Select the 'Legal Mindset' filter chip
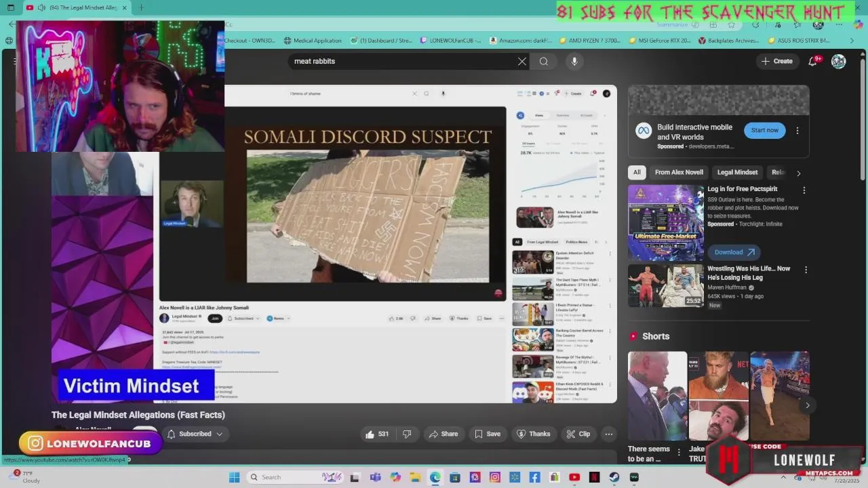This screenshot has height=488, width=868. (x=737, y=172)
